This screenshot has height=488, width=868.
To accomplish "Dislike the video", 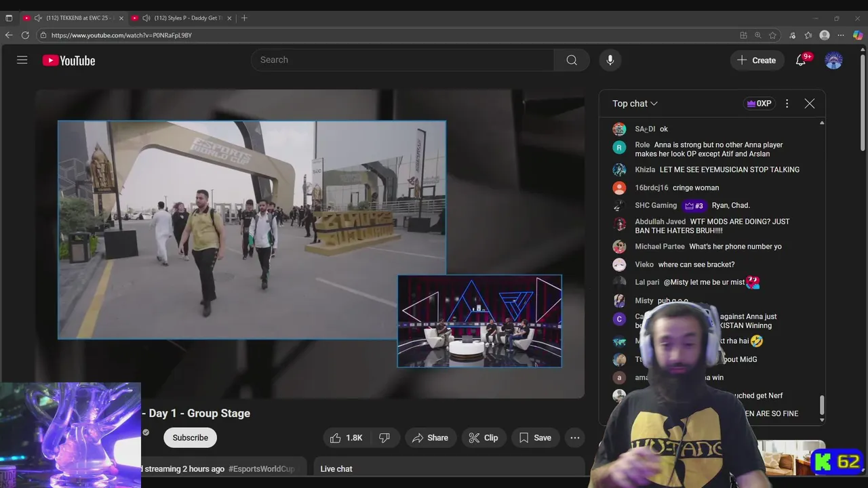I will [x=384, y=438].
